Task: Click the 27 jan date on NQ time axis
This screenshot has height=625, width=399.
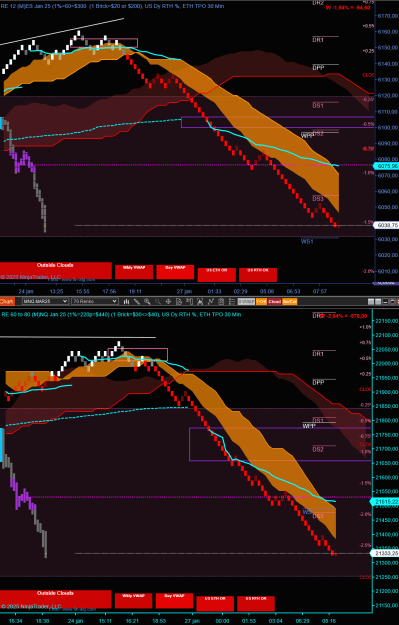Action: (192, 621)
